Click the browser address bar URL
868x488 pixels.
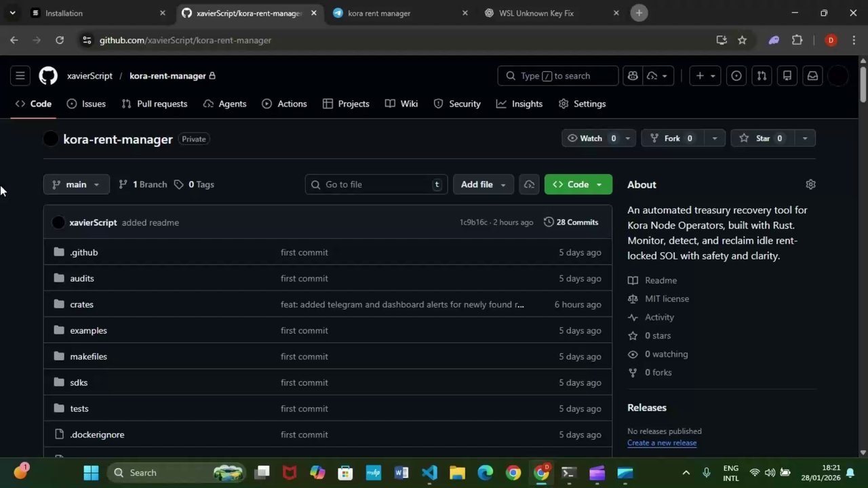185,40
